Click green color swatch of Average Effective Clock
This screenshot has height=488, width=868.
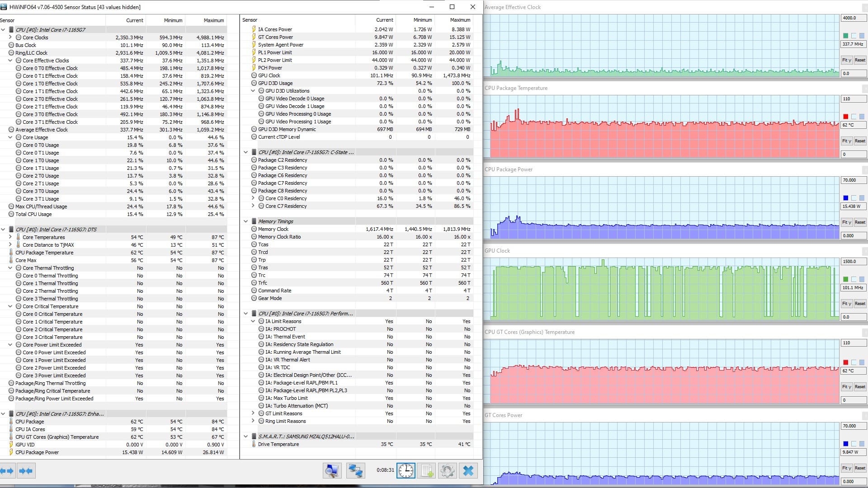point(845,36)
